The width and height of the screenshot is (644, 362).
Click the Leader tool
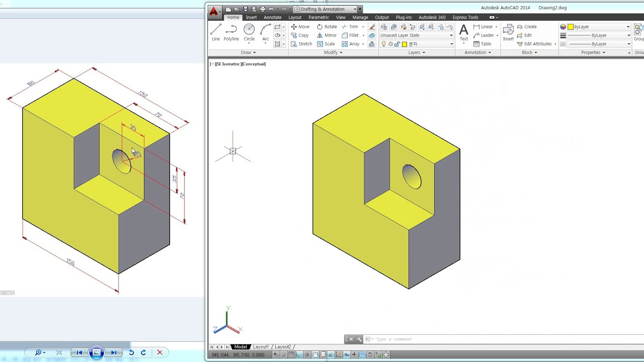(x=484, y=35)
